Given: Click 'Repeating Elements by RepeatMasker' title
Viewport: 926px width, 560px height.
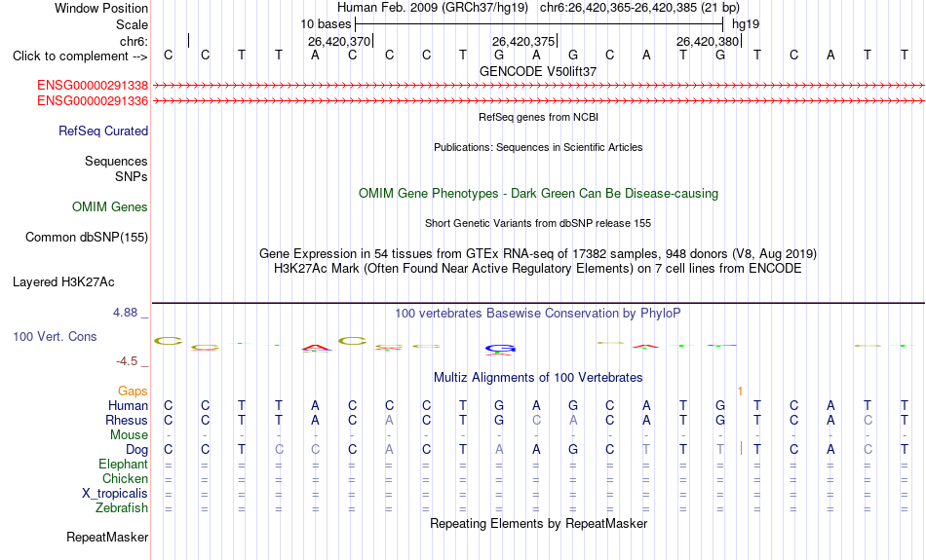Looking at the screenshot, I should 539,523.
